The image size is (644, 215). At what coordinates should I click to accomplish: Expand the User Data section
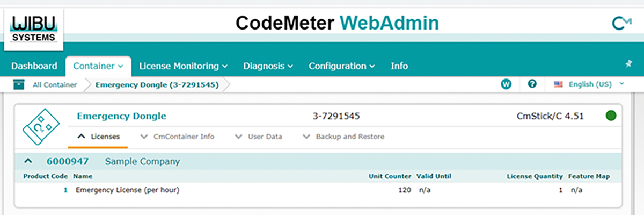tap(259, 137)
